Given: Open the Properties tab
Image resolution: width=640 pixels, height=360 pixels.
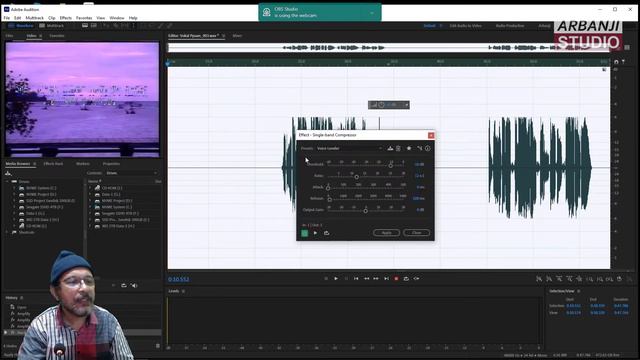Looking at the screenshot, I should (x=111, y=164).
